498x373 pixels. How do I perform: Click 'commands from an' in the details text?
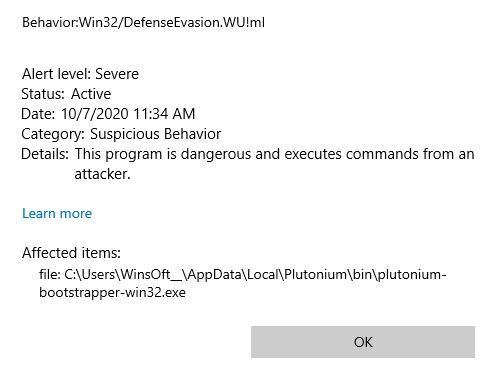(410, 154)
